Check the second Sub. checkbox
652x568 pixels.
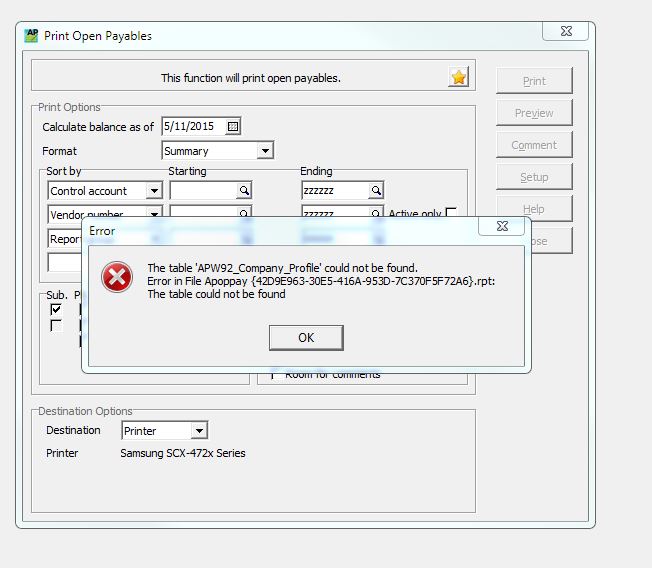coord(56,325)
